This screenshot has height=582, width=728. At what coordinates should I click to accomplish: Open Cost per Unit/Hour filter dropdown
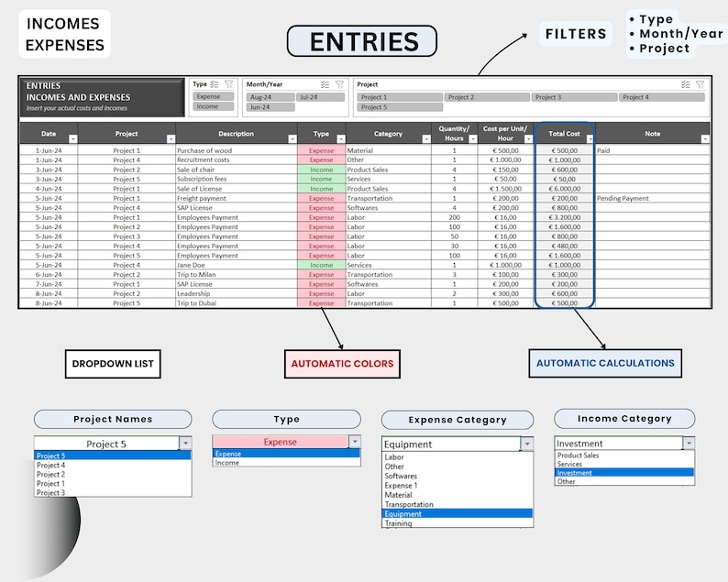pyautogui.click(x=528, y=138)
